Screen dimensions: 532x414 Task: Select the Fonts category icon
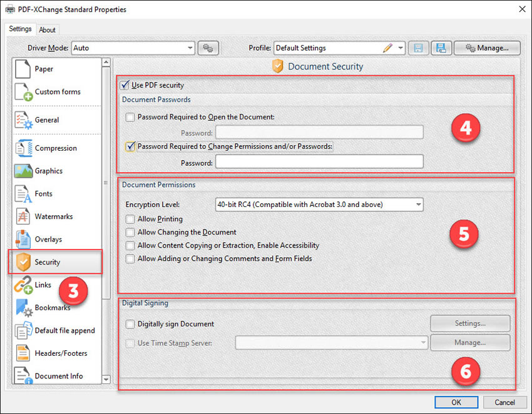[23, 194]
